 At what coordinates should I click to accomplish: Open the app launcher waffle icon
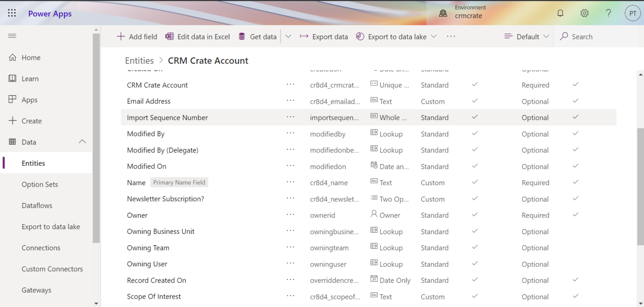pos(12,13)
